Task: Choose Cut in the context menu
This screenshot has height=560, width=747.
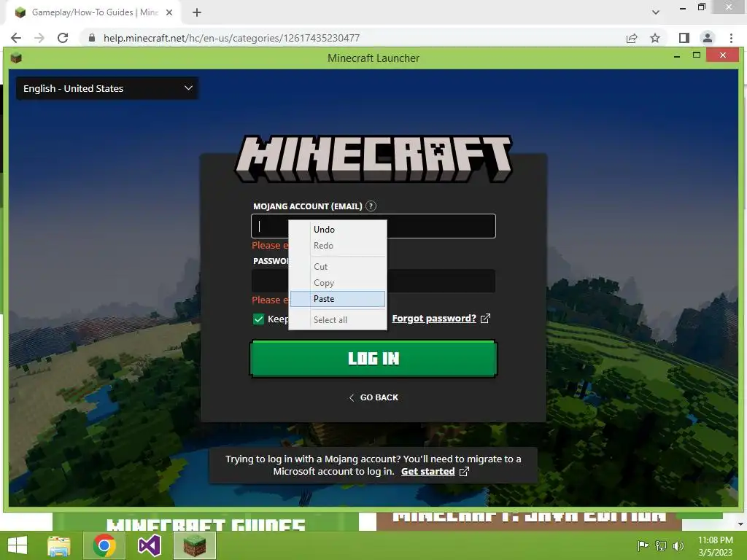Action: 338,267
